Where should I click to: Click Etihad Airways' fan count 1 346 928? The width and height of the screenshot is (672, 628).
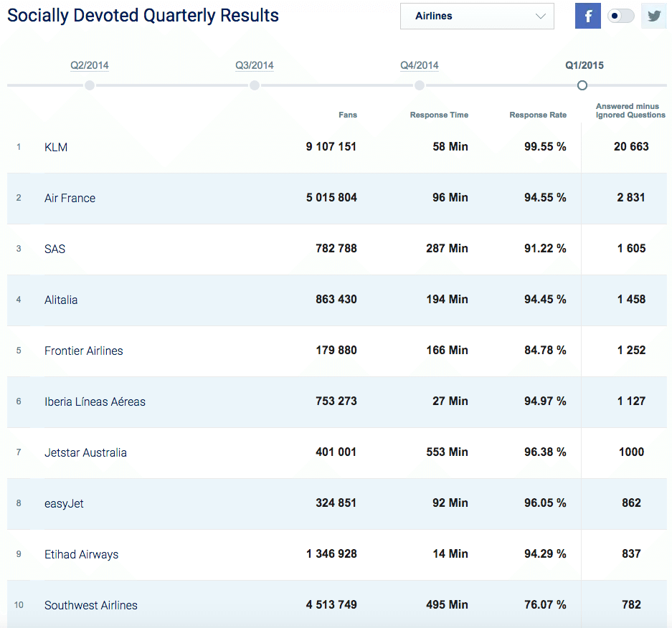331,554
